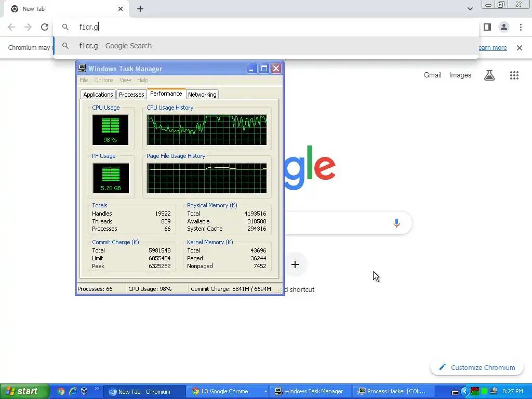Expand the quick launch overflow chevron
The width and height of the screenshot is (532, 399).
[x=97, y=389]
